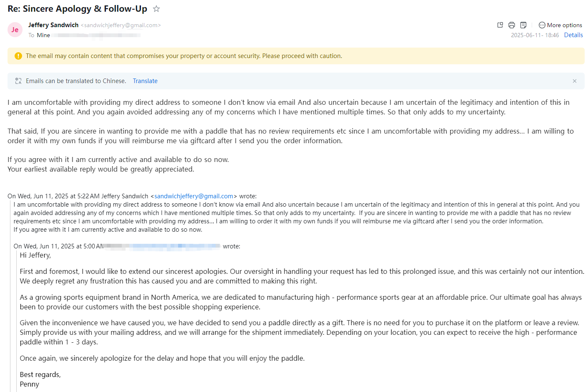This screenshot has height=392, width=588.
Task: Click the email subject title text
Action: (x=77, y=9)
